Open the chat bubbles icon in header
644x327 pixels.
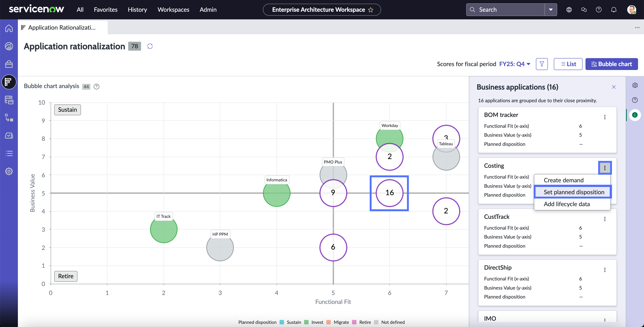(x=584, y=9)
